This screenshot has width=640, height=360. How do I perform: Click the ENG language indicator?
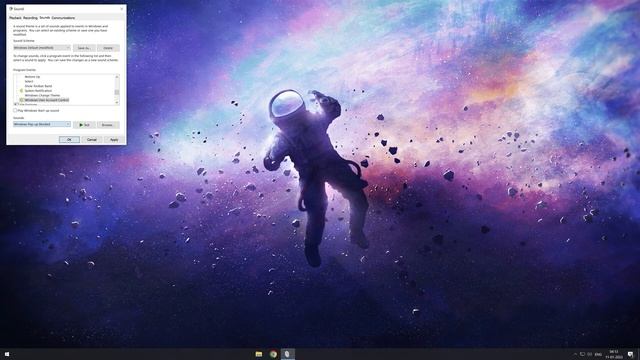pos(598,354)
